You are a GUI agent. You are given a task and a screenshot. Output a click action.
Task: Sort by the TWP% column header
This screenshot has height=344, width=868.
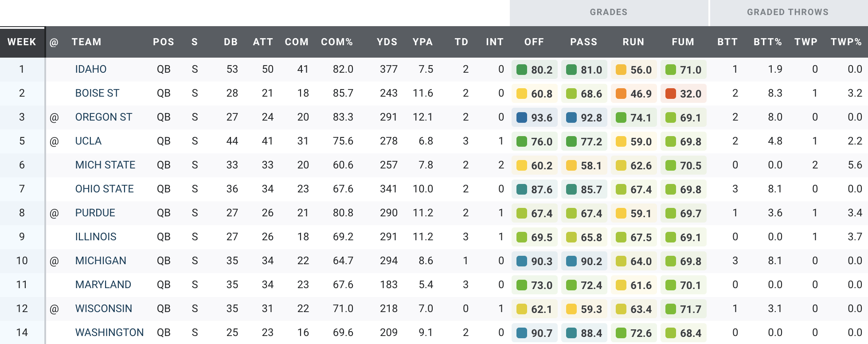click(x=846, y=42)
